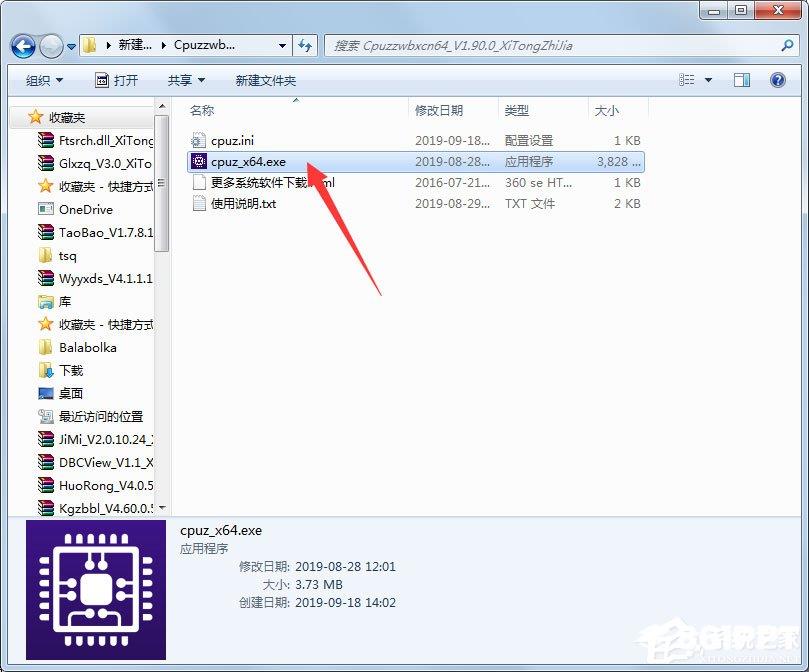Toggle the preview pane icon
809x672 pixels.
pos(741,80)
